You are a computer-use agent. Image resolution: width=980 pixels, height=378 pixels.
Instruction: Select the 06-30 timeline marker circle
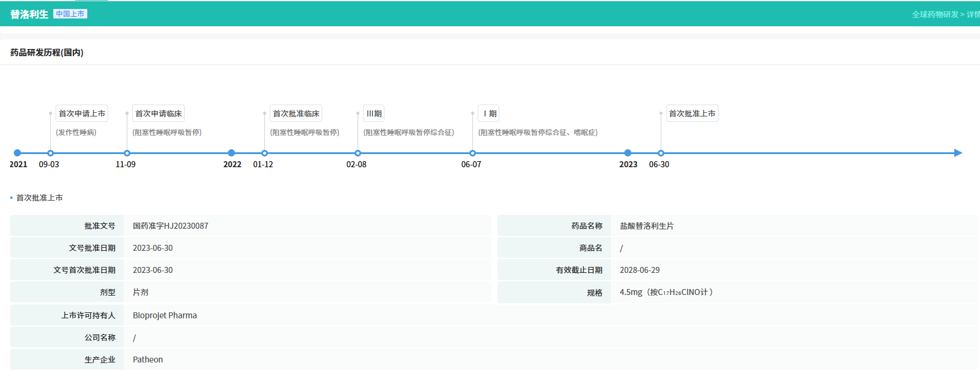[661, 153]
